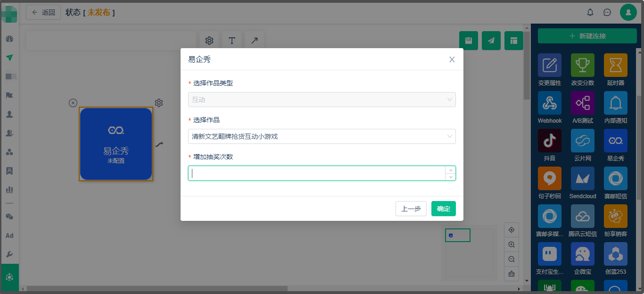Open the dashboard gauge icon in left sidebar
644x294 pixels.
tap(9, 39)
